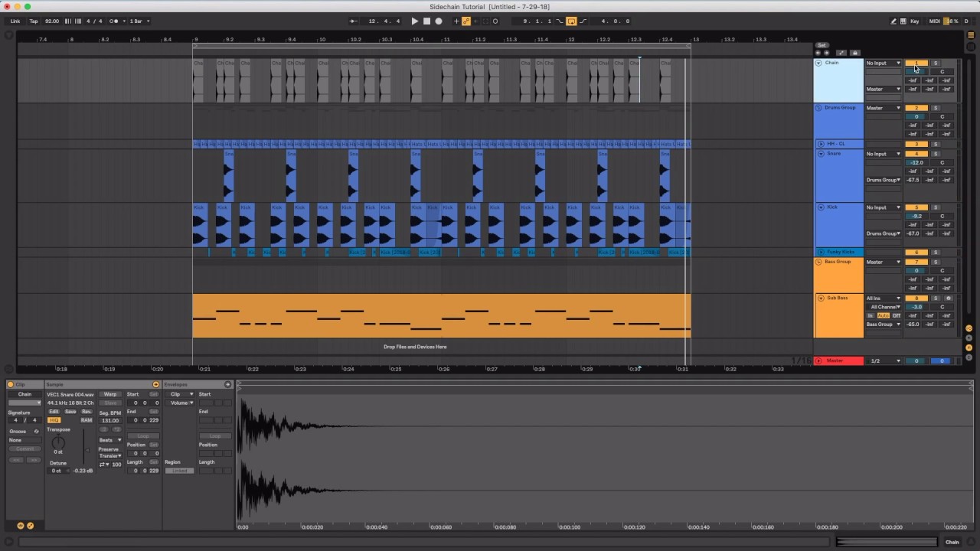Start playback with the Play button
Viewport: 980px width, 551px height.
[415, 21]
